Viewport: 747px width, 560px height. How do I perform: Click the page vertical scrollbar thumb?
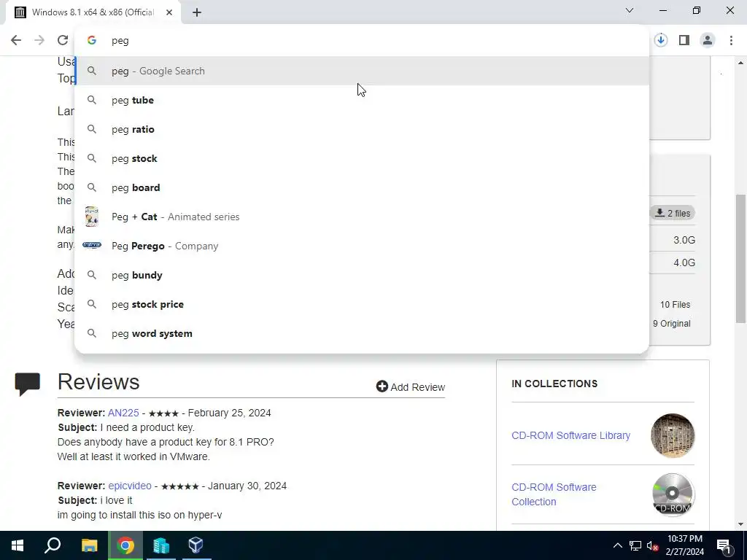click(x=741, y=259)
